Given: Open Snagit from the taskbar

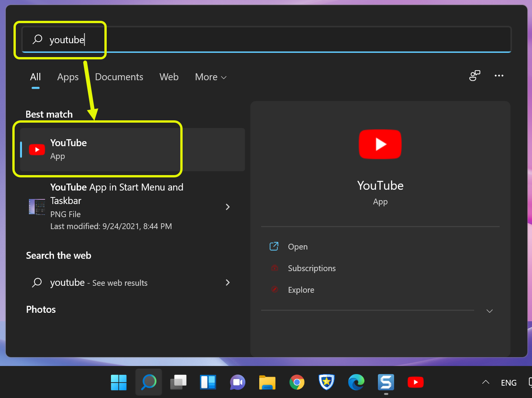Looking at the screenshot, I should pyautogui.click(x=386, y=382).
